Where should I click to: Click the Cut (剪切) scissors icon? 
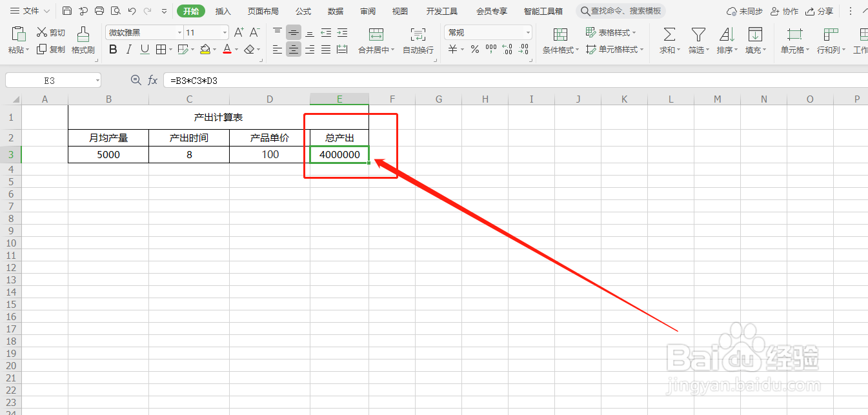point(42,32)
